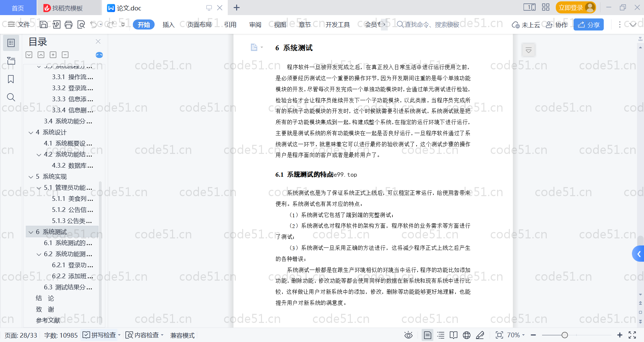Click the 立即登录 button
Viewport: 644px width, 342px height.
(x=576, y=7)
